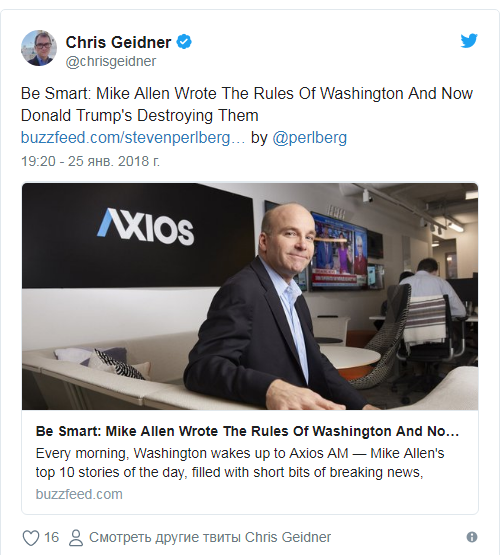
Task: Click the gray buzzfeed.com domain in the card
Action: coord(79,494)
